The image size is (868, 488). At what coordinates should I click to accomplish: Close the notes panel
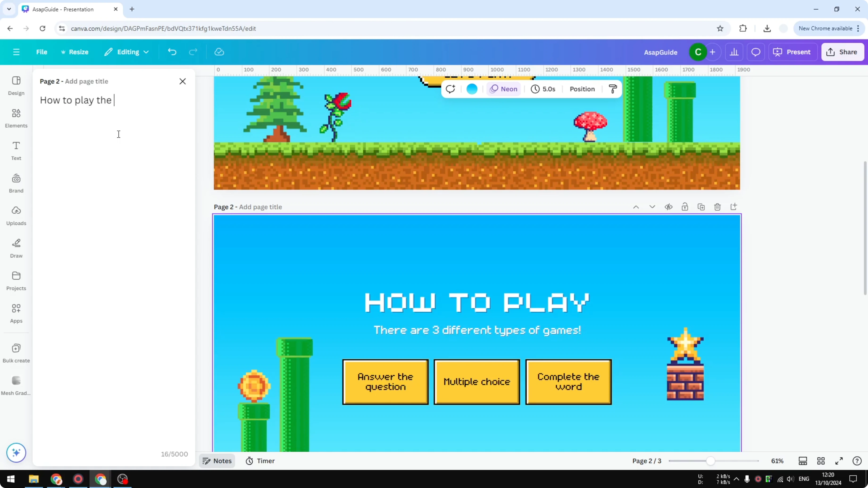click(183, 81)
